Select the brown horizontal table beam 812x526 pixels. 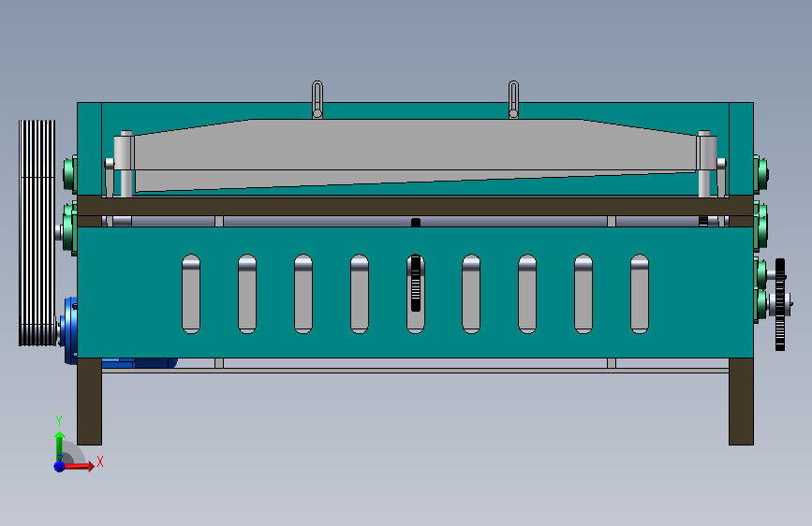point(415,206)
